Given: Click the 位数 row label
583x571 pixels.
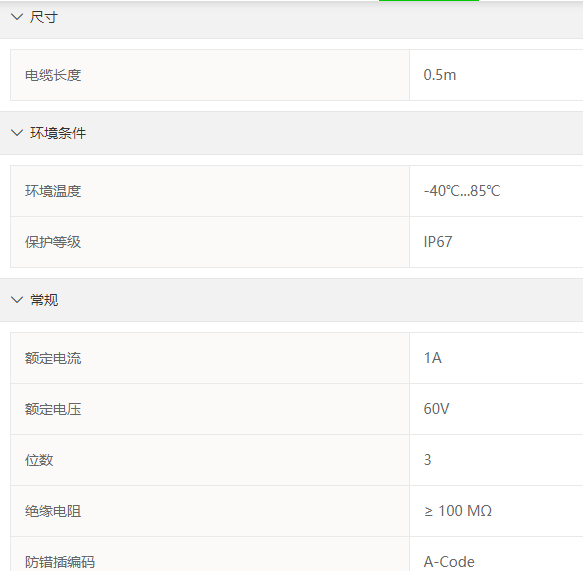Looking at the screenshot, I should 39,460.
